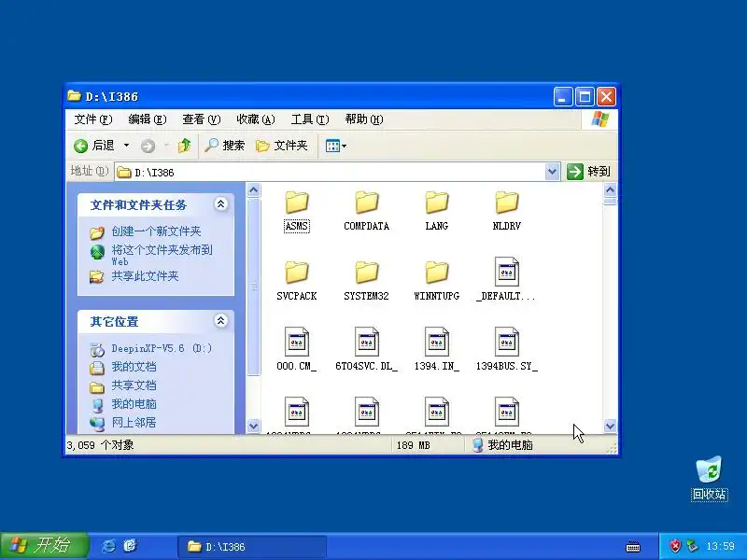The width and height of the screenshot is (747, 560).
Task: Open 我的文档 location link
Action: point(134,367)
